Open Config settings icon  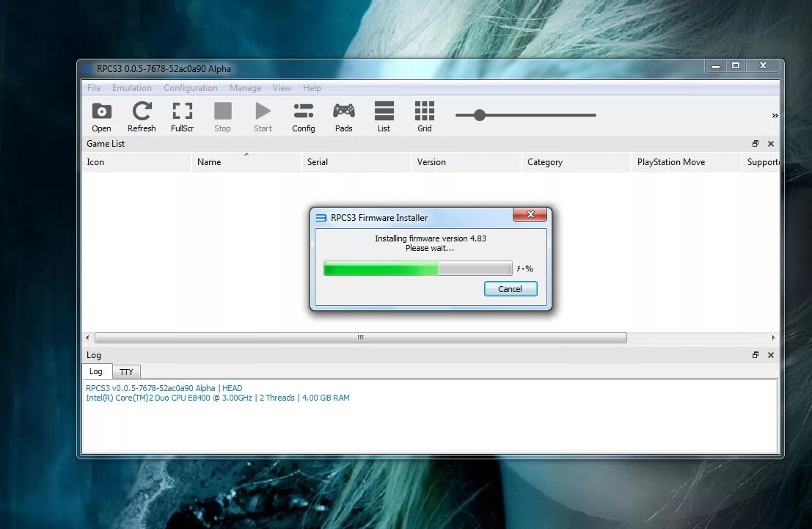coord(304,117)
